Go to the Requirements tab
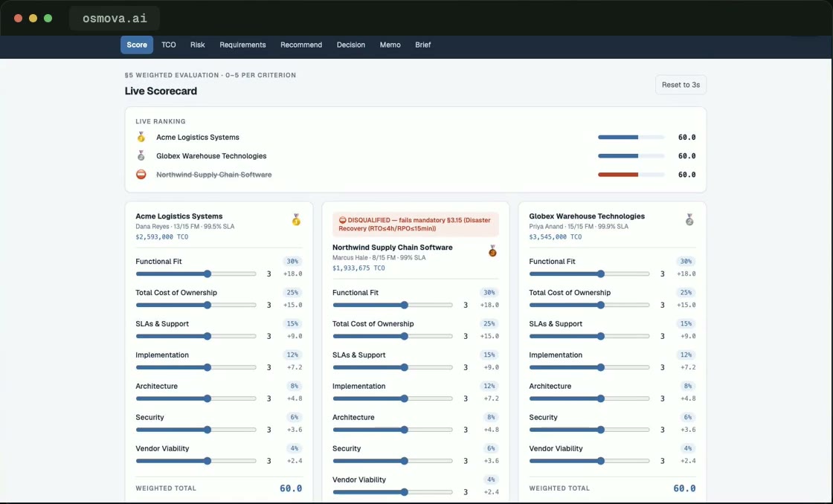Screen dimensions: 833x504 click(x=242, y=45)
